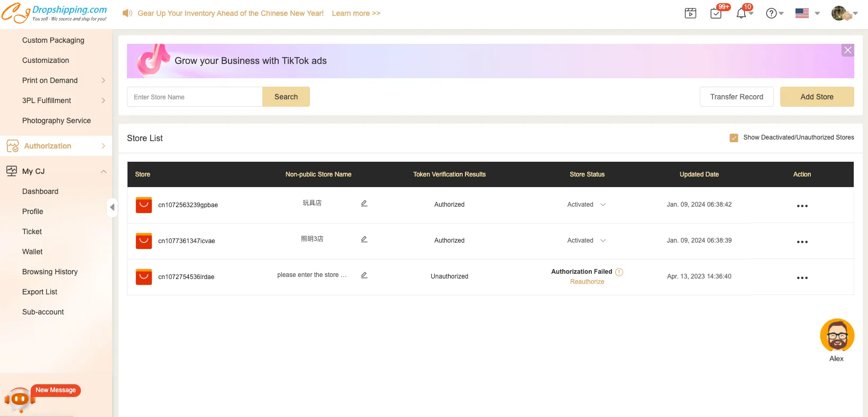
Task: Close the TikTok ads banner
Action: pyautogui.click(x=847, y=50)
